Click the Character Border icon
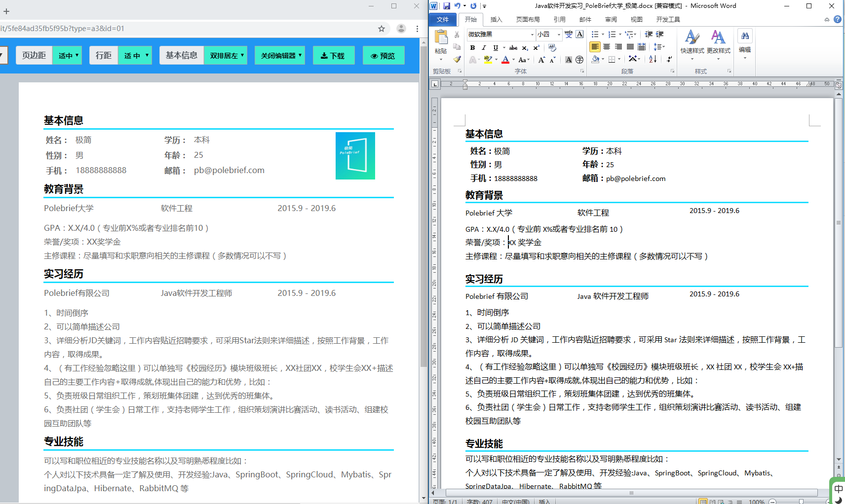The height and width of the screenshot is (504, 845). tap(580, 34)
